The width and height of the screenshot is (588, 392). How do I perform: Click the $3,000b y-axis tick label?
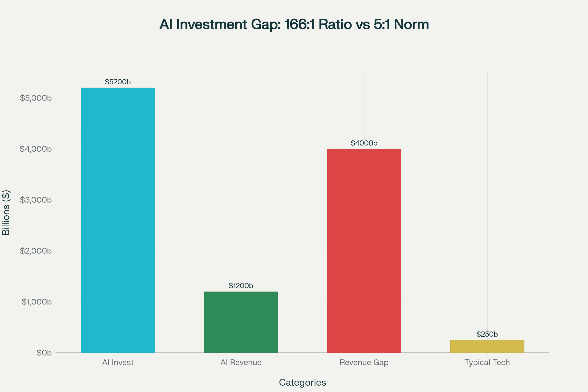pyautogui.click(x=36, y=200)
